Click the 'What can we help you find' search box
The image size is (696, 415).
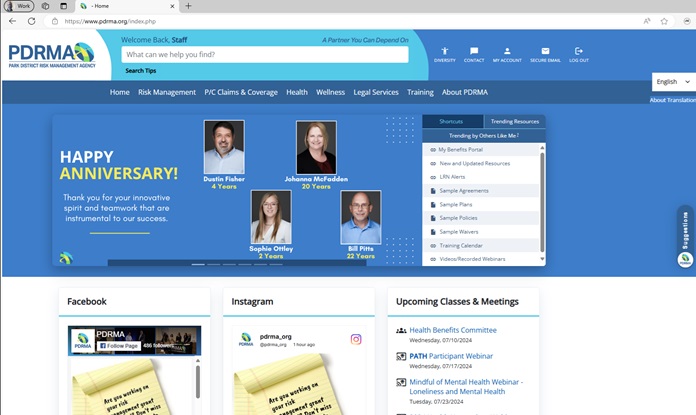click(x=265, y=54)
